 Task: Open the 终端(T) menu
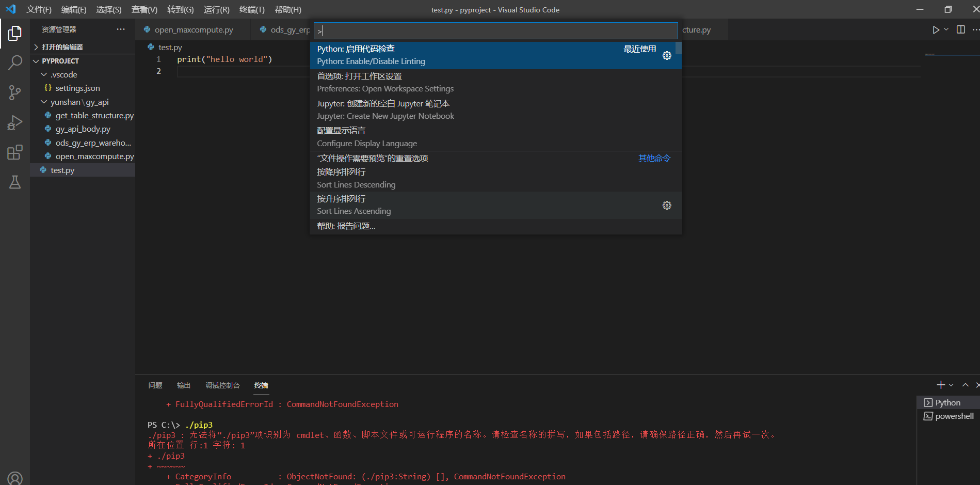click(x=252, y=10)
